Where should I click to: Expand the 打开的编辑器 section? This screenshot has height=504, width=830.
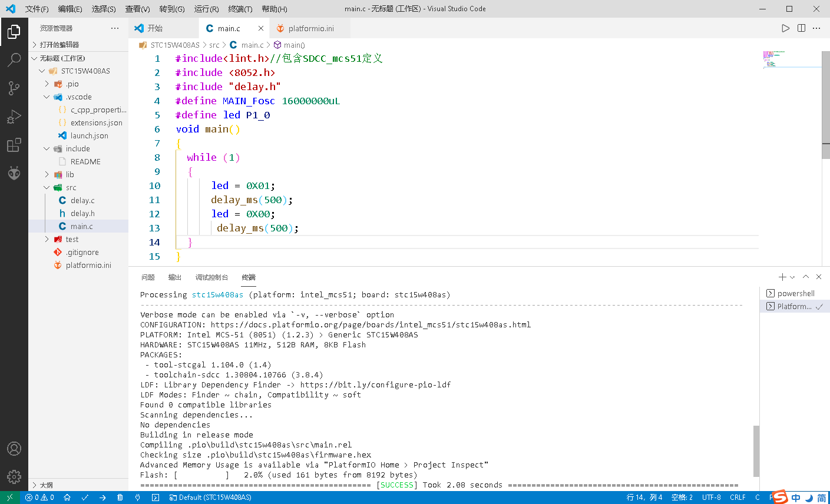[x=78, y=45]
